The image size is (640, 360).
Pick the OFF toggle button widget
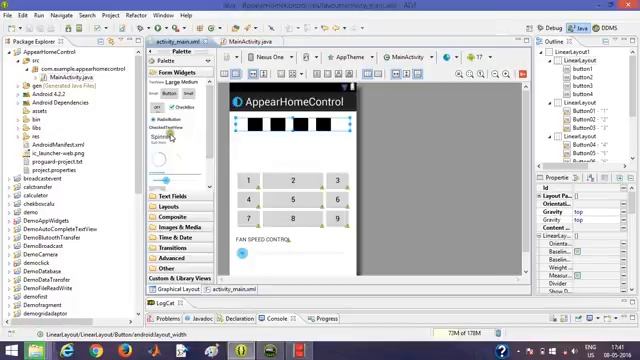pos(157,107)
